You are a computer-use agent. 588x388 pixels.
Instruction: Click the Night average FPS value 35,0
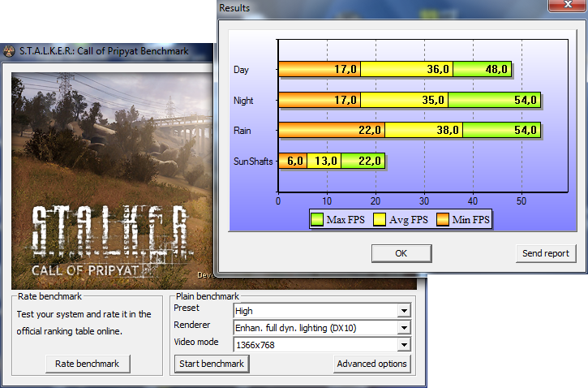click(433, 100)
